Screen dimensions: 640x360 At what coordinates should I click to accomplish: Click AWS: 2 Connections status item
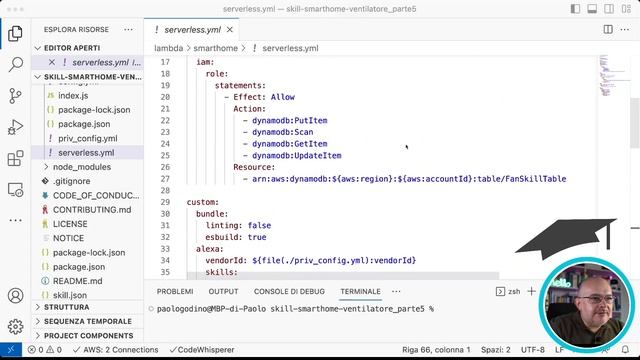click(116, 350)
